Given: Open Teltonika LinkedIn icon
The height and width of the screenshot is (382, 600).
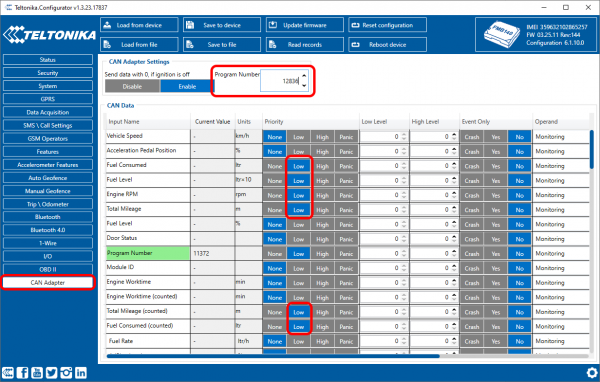Looking at the screenshot, I should (80, 373).
